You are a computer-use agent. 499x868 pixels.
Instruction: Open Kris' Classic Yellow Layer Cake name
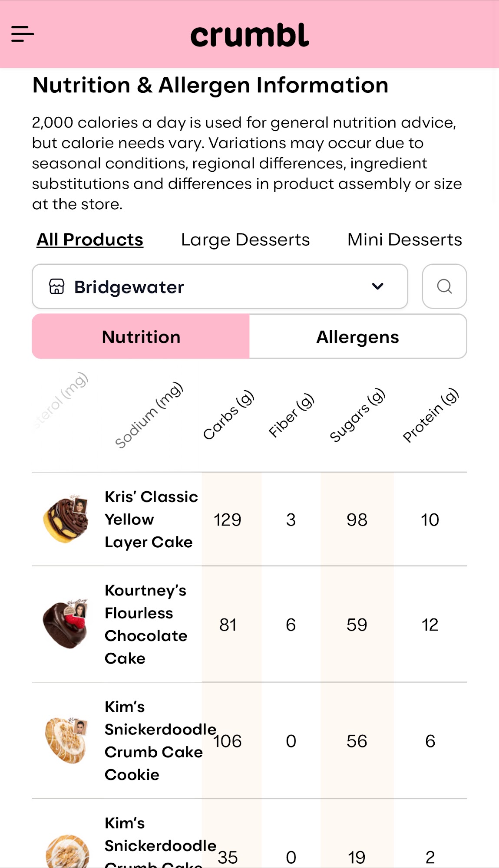click(150, 519)
